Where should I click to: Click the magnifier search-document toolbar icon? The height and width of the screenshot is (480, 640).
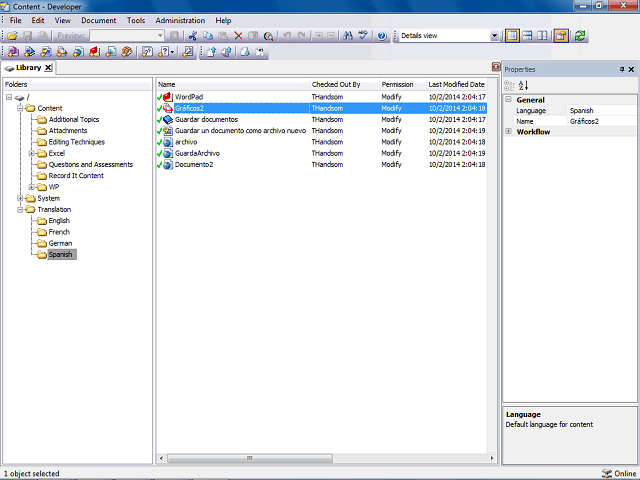point(268,36)
